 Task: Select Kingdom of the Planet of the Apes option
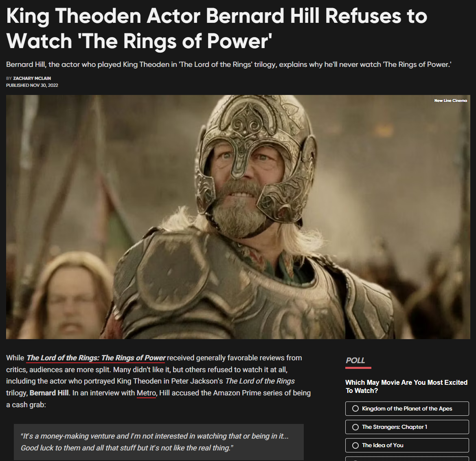(x=407, y=408)
